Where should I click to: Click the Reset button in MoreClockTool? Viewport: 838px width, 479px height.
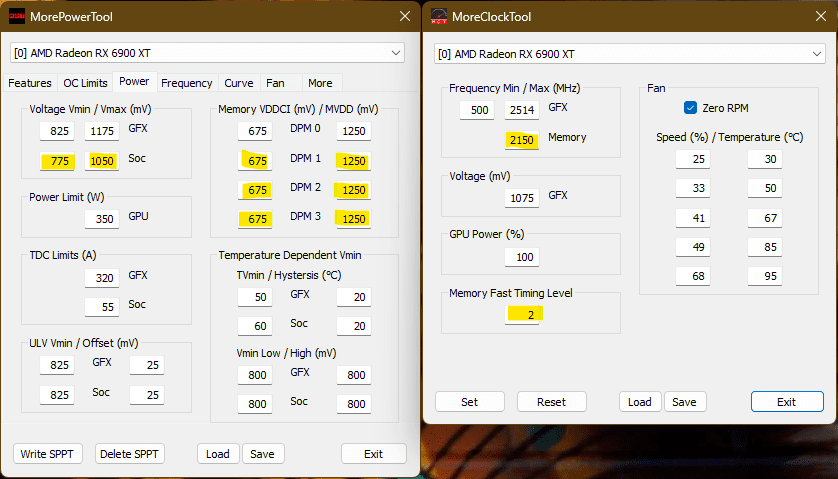pyautogui.click(x=552, y=401)
